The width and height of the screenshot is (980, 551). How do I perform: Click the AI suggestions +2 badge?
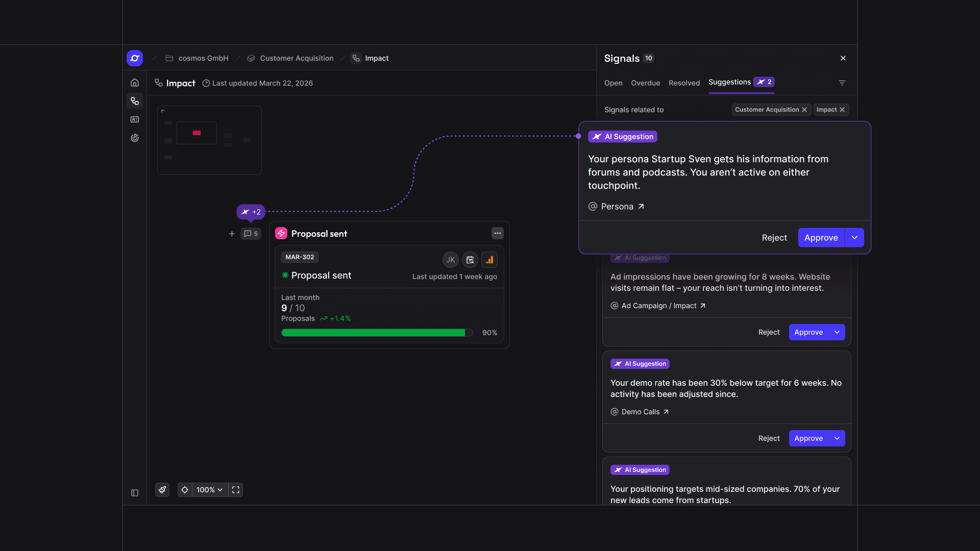(x=251, y=212)
